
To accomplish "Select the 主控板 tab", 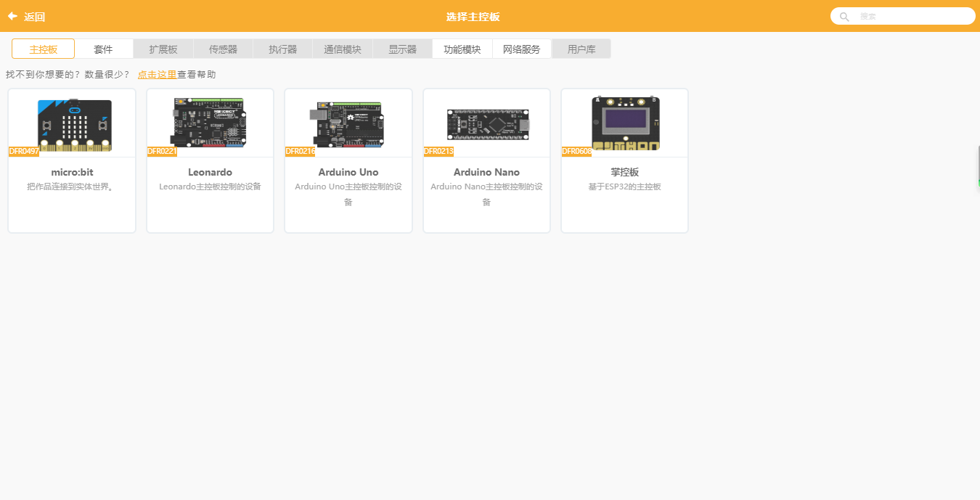I will (x=43, y=49).
